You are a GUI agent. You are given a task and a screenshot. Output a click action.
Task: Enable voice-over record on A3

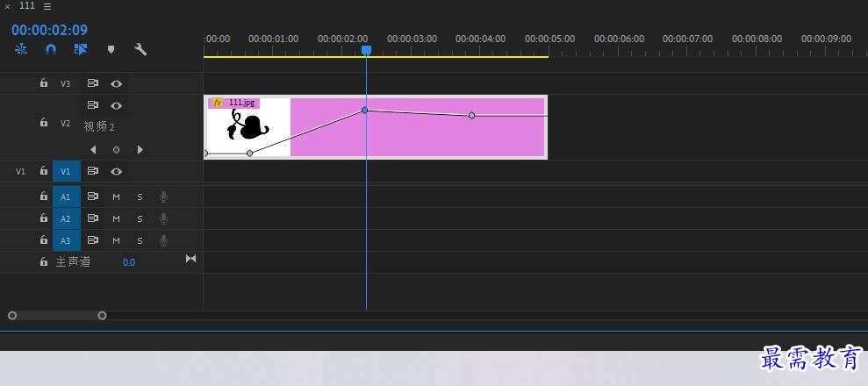point(163,240)
